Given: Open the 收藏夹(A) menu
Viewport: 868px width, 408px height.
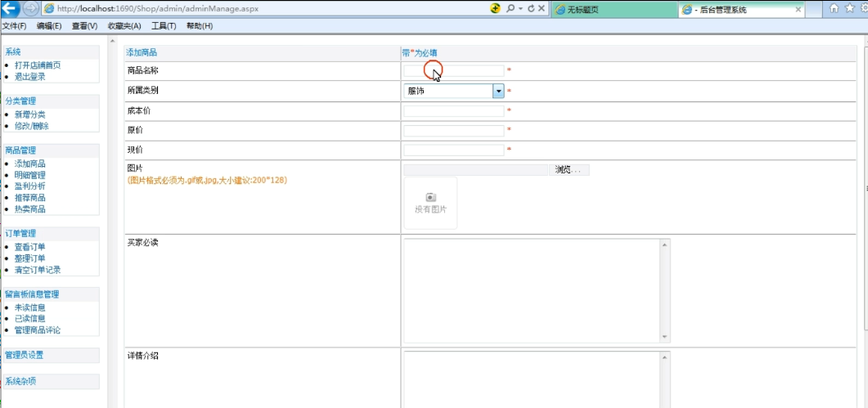Looking at the screenshot, I should click(x=124, y=26).
